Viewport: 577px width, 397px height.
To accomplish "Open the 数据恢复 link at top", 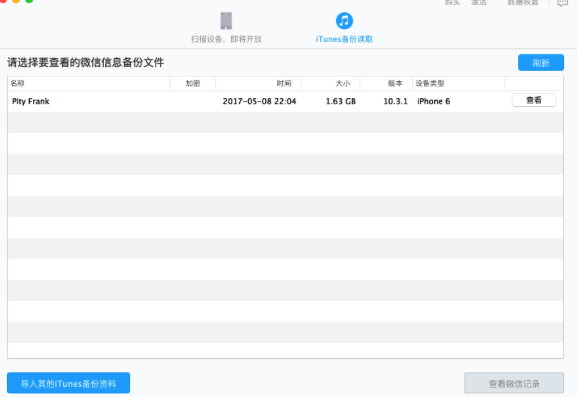I will tap(523, 3).
